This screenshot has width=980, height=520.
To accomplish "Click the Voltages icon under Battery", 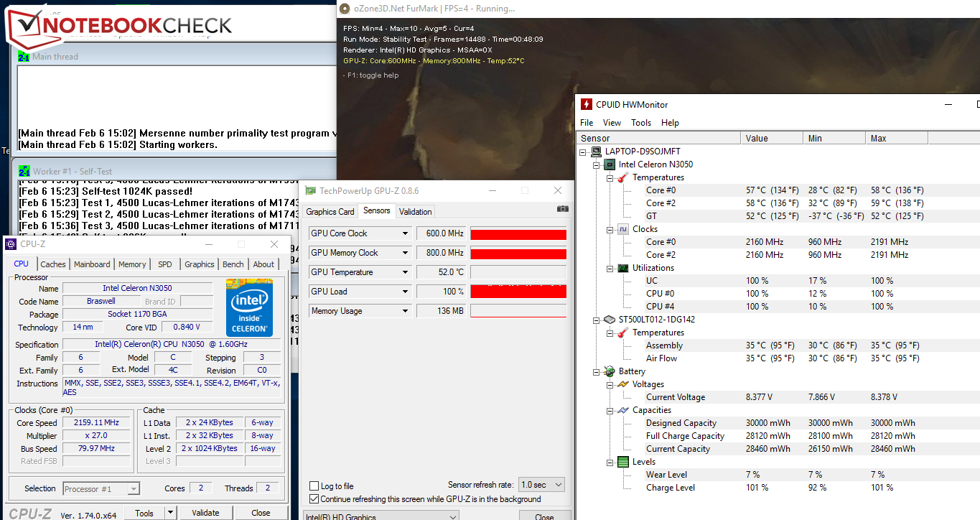I will coord(622,384).
